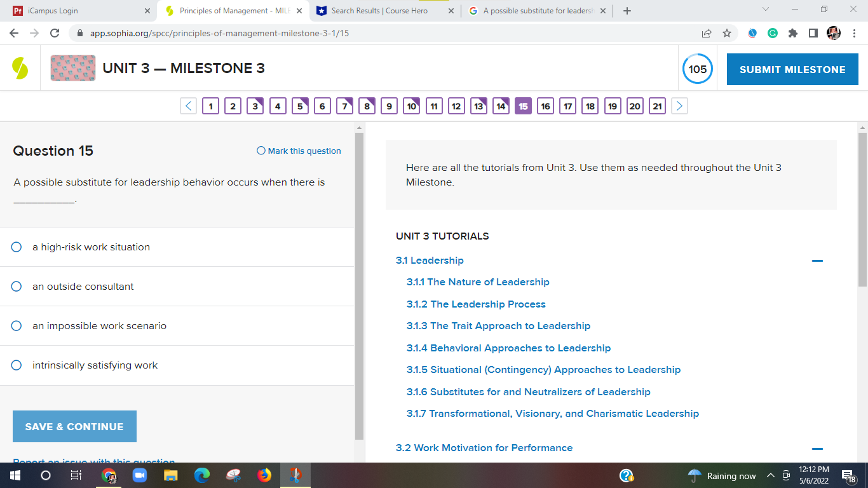Image resolution: width=868 pixels, height=488 pixels.
Task: Bookmark this page with the star icon
Action: [x=727, y=33]
